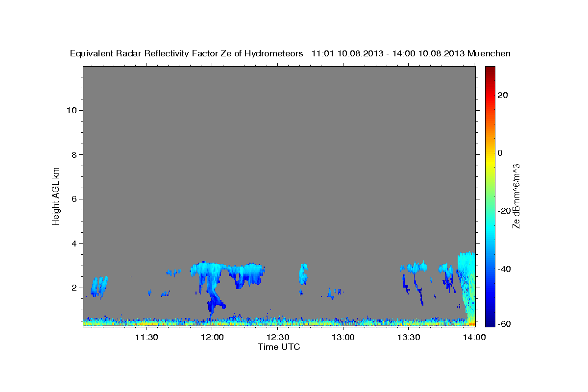The width and height of the screenshot is (588, 392).
Task: Click the 13:00 time axis tick label
Action: (343, 337)
